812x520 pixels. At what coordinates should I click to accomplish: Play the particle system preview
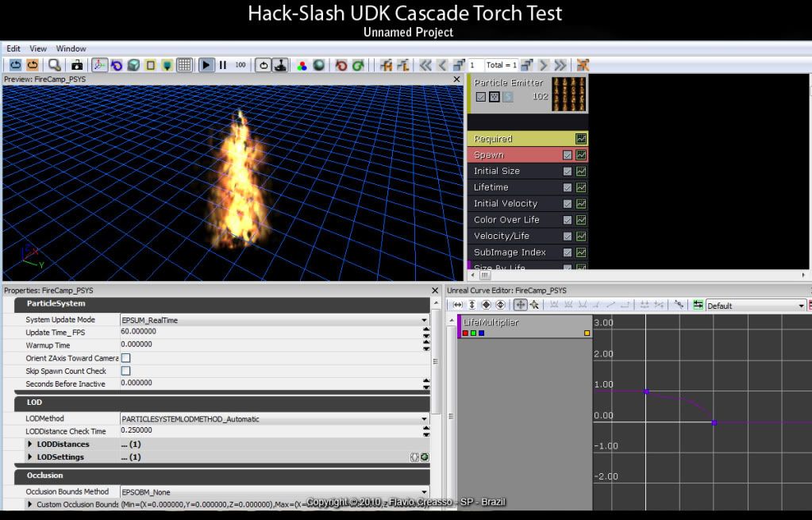207,65
